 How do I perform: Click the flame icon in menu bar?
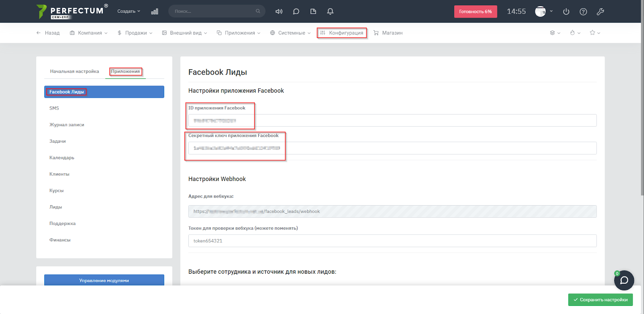point(572,33)
